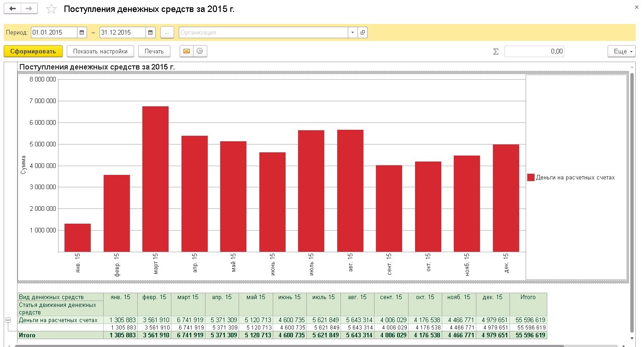644x347 pixels.
Task: Click the back navigation arrow
Action: coord(12,9)
